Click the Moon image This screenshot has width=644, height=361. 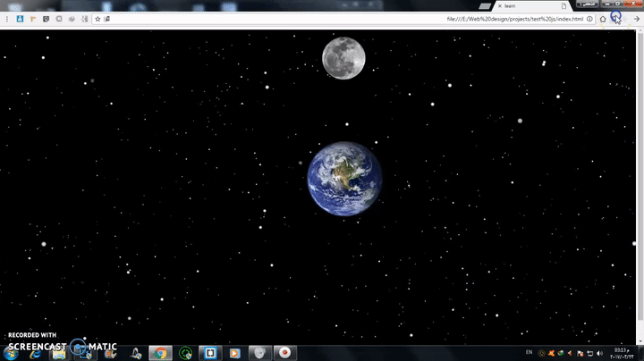(x=343, y=57)
